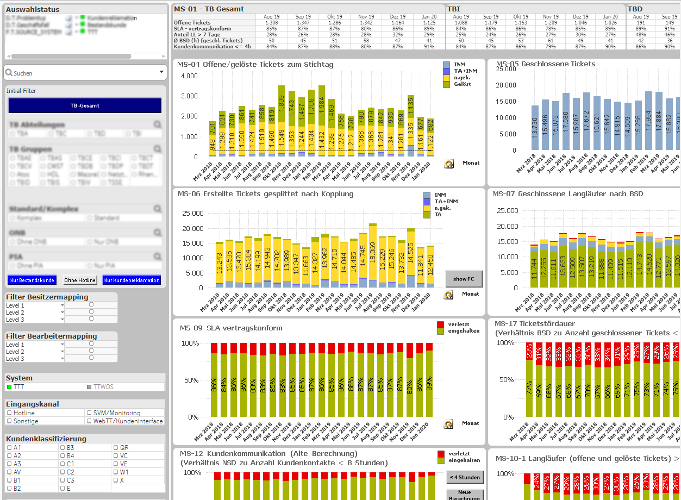Click search icon beside TB Abteilungen
This screenshot has width=681, height=500.
[157, 125]
